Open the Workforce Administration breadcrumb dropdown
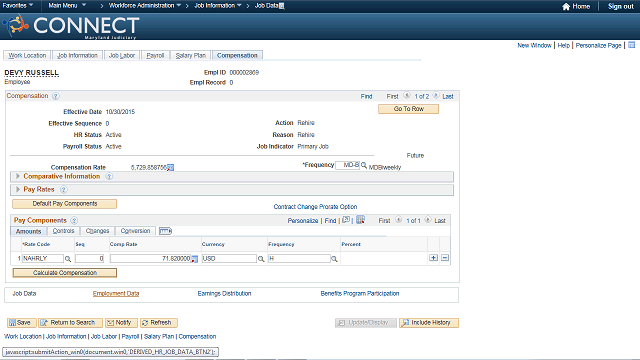The height and width of the screenshot is (360, 640). pos(145,5)
